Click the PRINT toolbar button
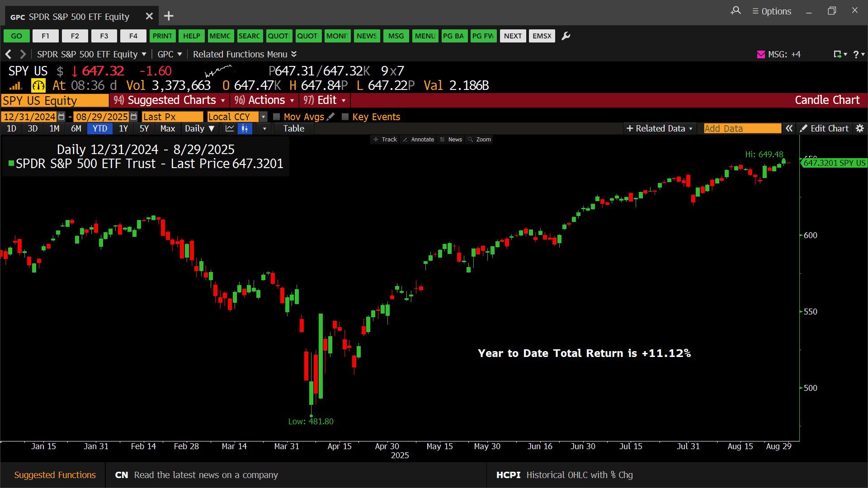 [x=162, y=36]
